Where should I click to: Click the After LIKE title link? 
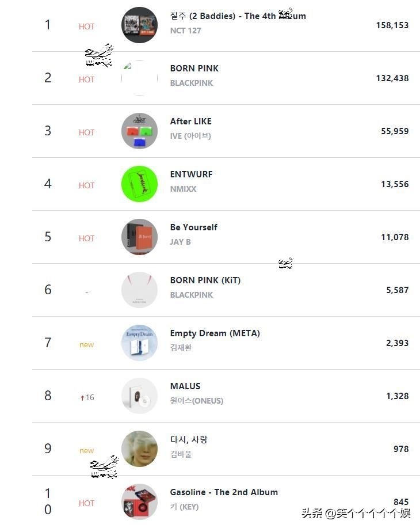pyautogui.click(x=190, y=121)
